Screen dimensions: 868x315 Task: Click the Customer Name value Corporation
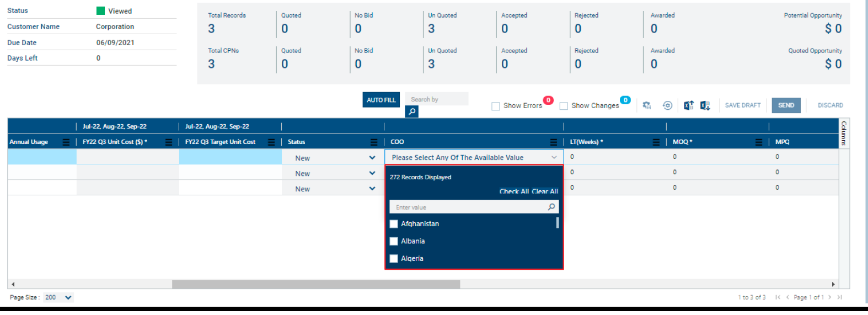pos(115,26)
